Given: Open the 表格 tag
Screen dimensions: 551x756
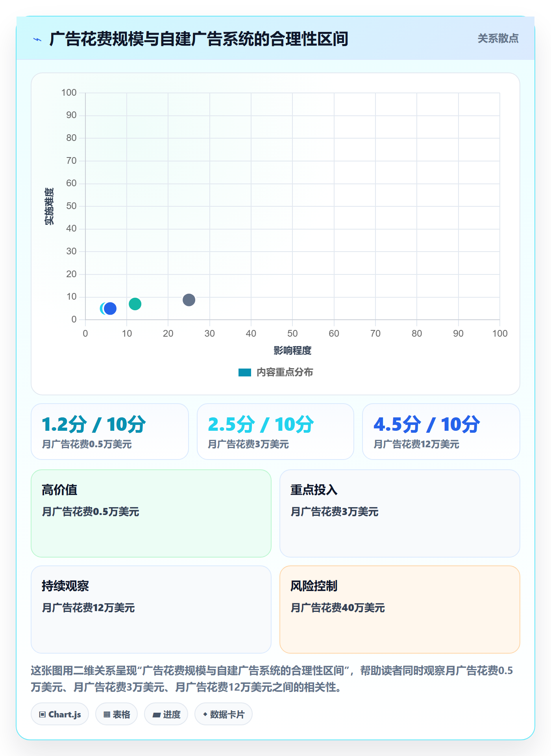Looking at the screenshot, I should (x=116, y=714).
